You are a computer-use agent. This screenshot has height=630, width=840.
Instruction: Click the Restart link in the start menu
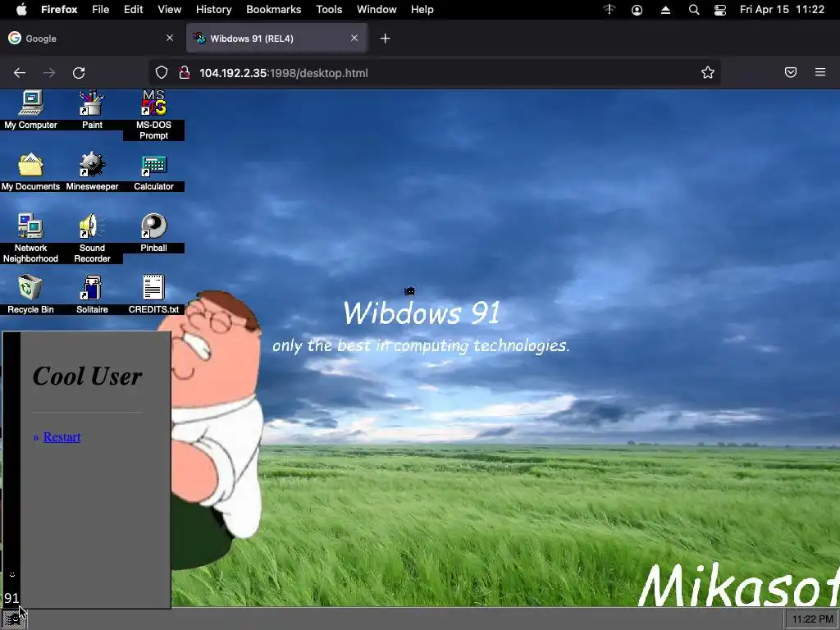[62, 437]
